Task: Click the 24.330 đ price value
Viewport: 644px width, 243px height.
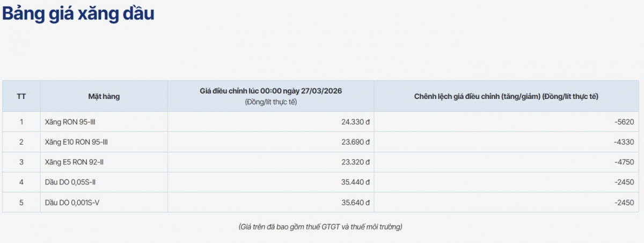Action: pyautogui.click(x=355, y=122)
